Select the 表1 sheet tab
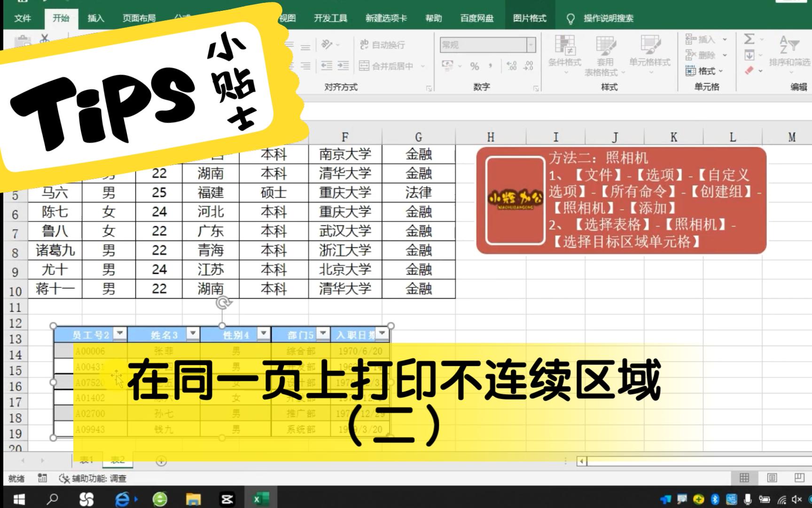The width and height of the screenshot is (812, 508). [86, 460]
